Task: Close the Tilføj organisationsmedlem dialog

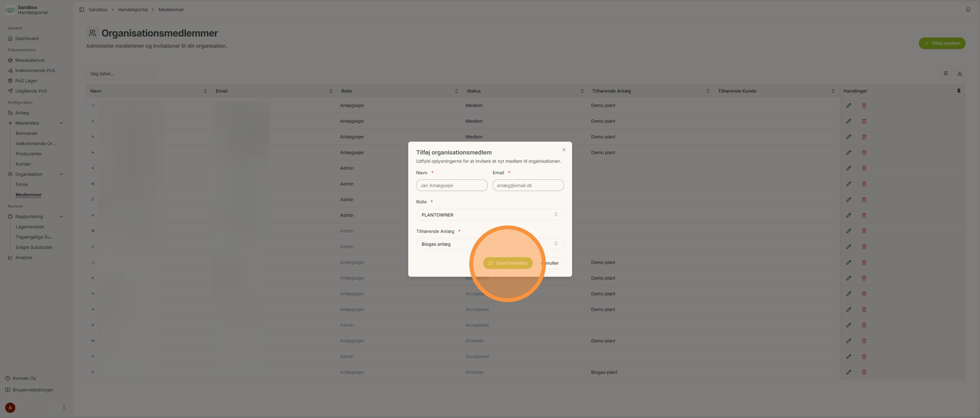Action: tap(564, 150)
